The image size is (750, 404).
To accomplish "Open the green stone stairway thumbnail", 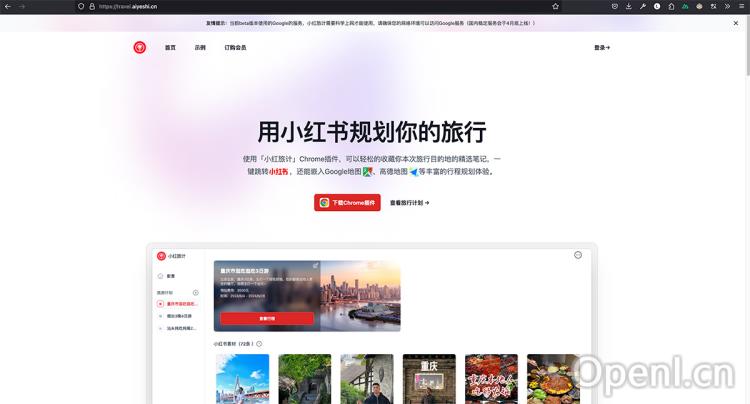I will coord(305,379).
